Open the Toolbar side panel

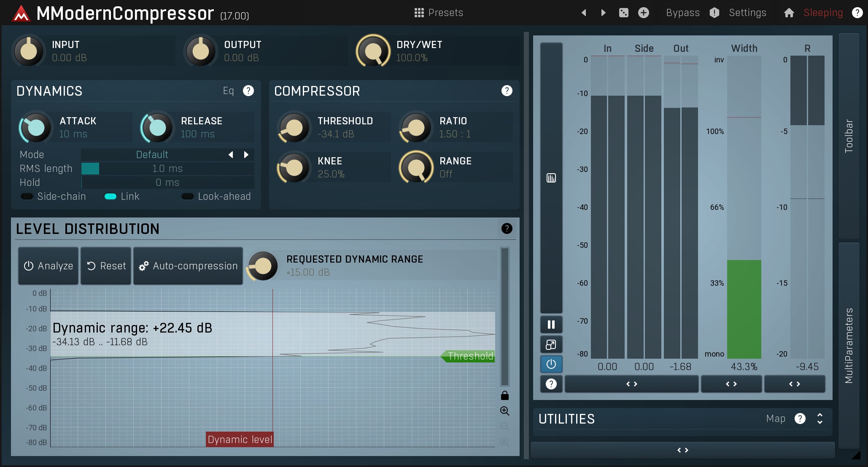[x=849, y=135]
